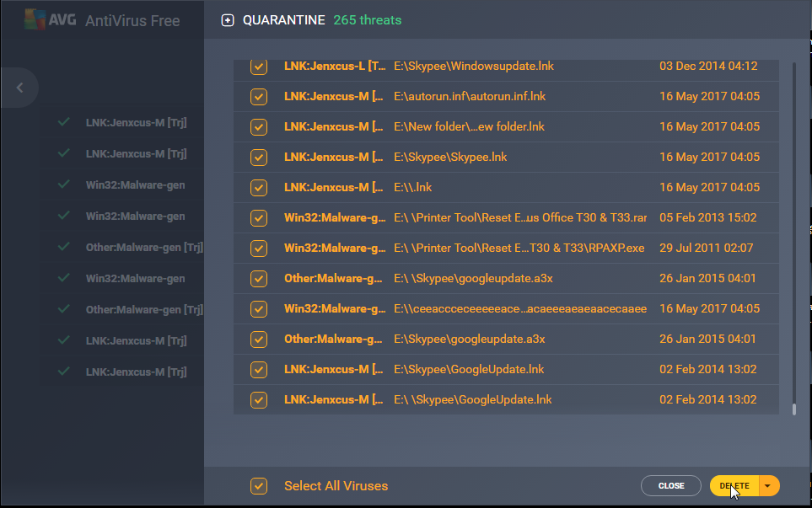The image size is (812, 508).
Task: Select the E:\\ceeaccceceeeeace path
Action: pyautogui.click(x=520, y=309)
